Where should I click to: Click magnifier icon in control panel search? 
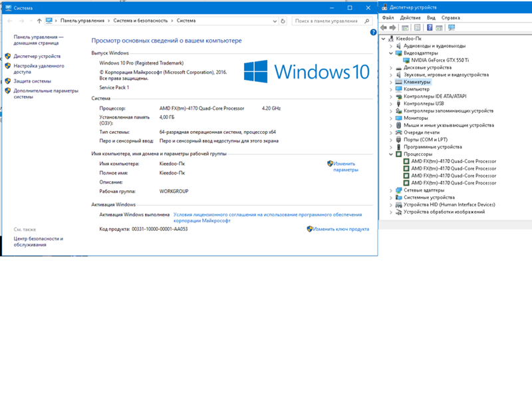tap(367, 21)
